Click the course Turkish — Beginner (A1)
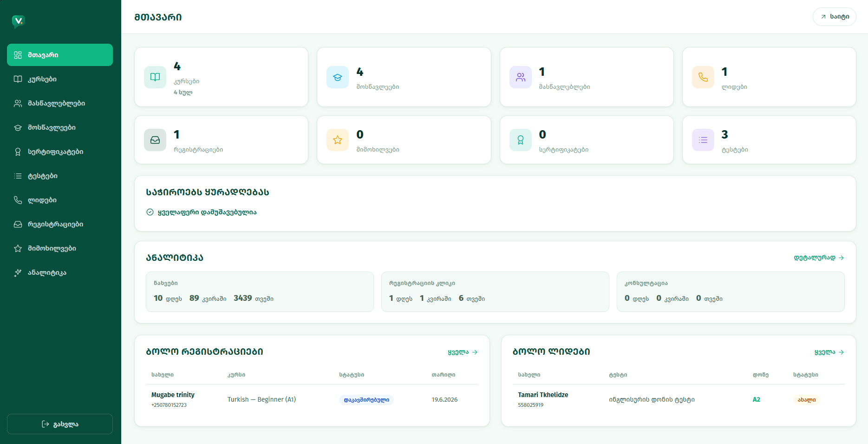868x444 pixels. point(261,399)
